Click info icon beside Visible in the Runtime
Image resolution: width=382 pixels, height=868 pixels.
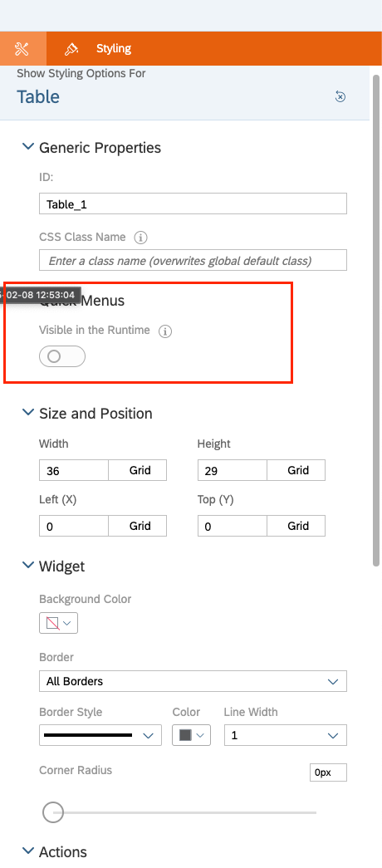click(165, 331)
